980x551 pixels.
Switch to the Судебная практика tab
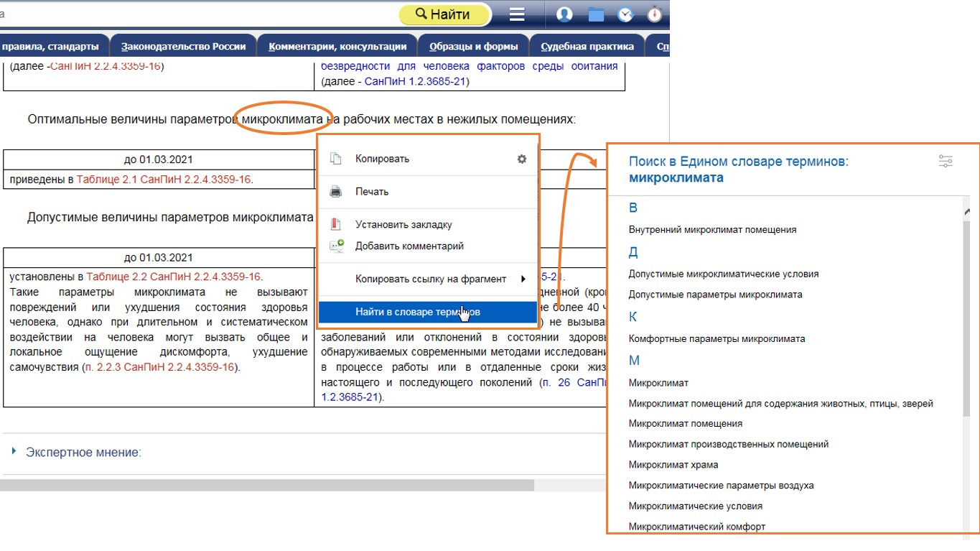click(587, 47)
